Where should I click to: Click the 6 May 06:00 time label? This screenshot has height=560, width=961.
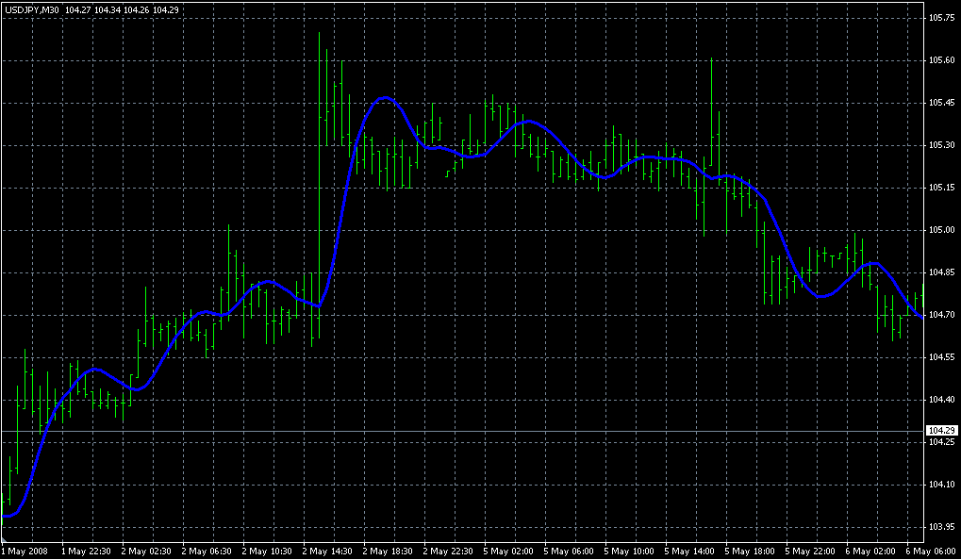coord(932,552)
